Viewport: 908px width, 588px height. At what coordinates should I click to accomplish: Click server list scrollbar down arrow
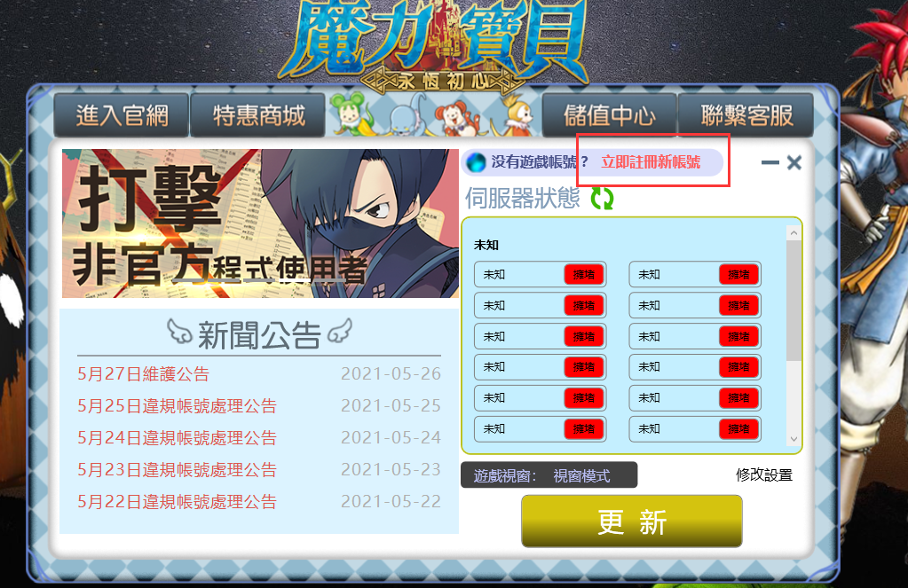[794, 439]
